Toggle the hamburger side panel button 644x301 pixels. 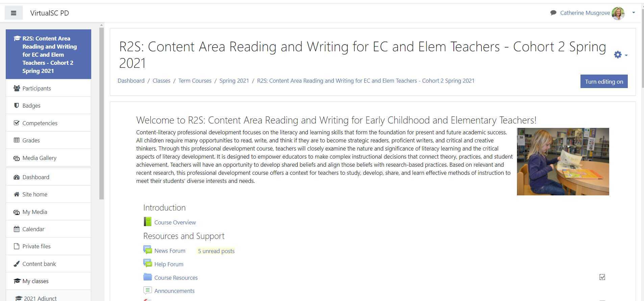click(14, 13)
